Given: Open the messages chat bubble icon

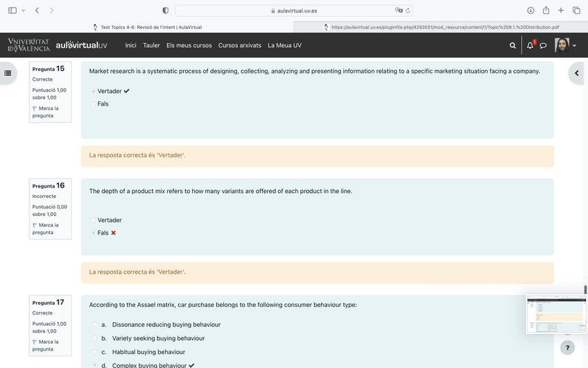Looking at the screenshot, I should tap(544, 45).
